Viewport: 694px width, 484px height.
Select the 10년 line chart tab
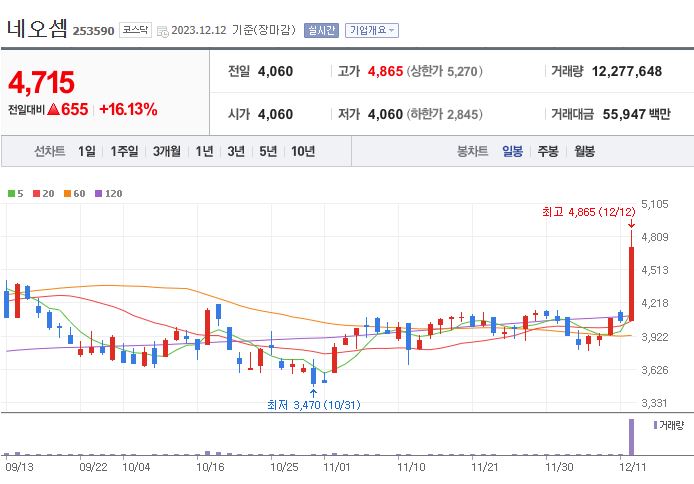[303, 151]
